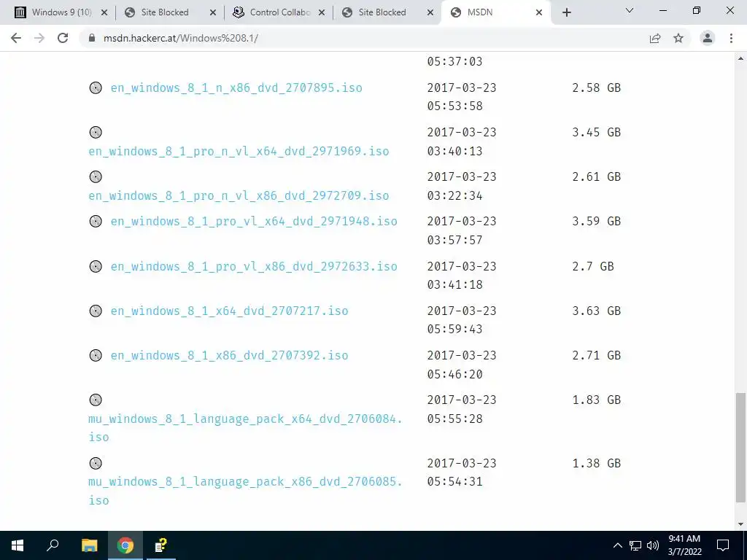Screen dimensions: 747x560
Task: Click the scrollbar down arrow
Action: (740, 524)
